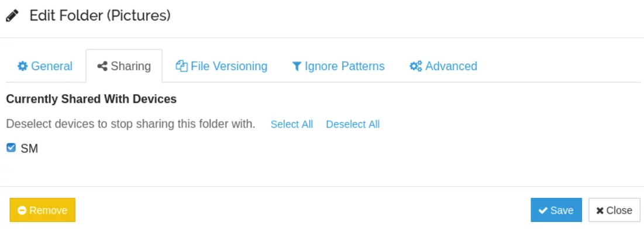Uncheck the SM device checkbox
The image size is (644, 229).
[11, 147]
